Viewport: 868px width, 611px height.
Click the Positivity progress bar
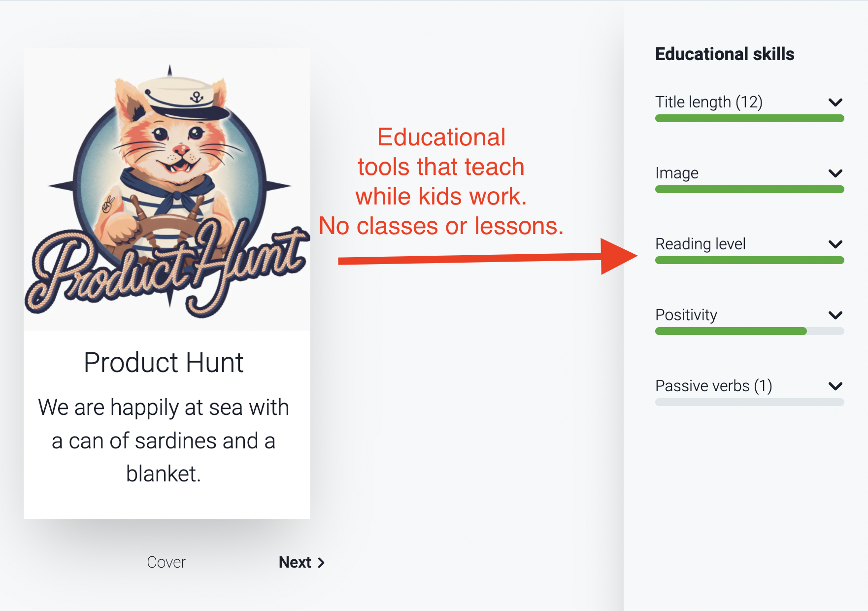[750, 331]
